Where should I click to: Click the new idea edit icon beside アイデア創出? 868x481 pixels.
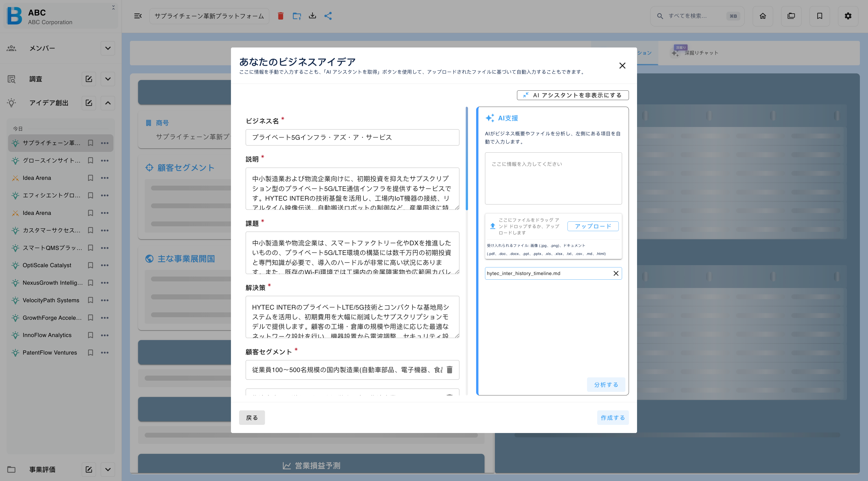coord(89,103)
